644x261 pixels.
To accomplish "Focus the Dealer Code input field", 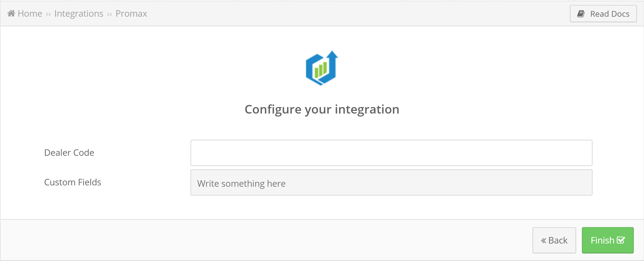I will pyautogui.click(x=391, y=153).
